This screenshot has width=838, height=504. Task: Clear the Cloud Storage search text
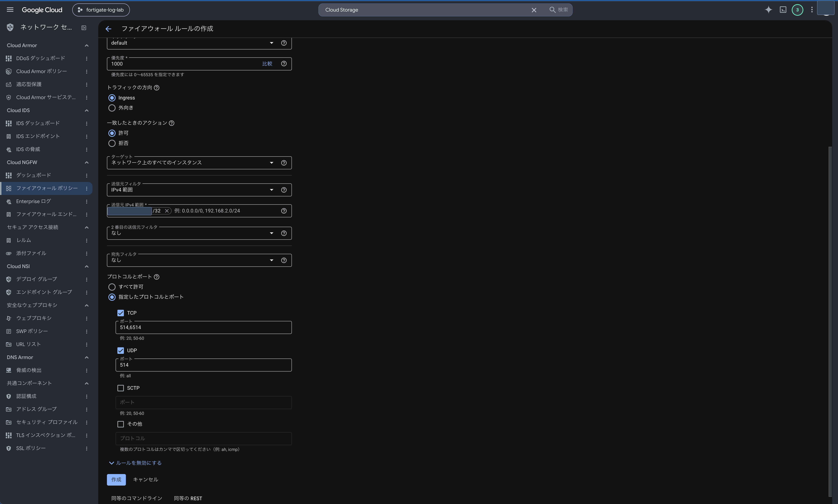coord(534,10)
